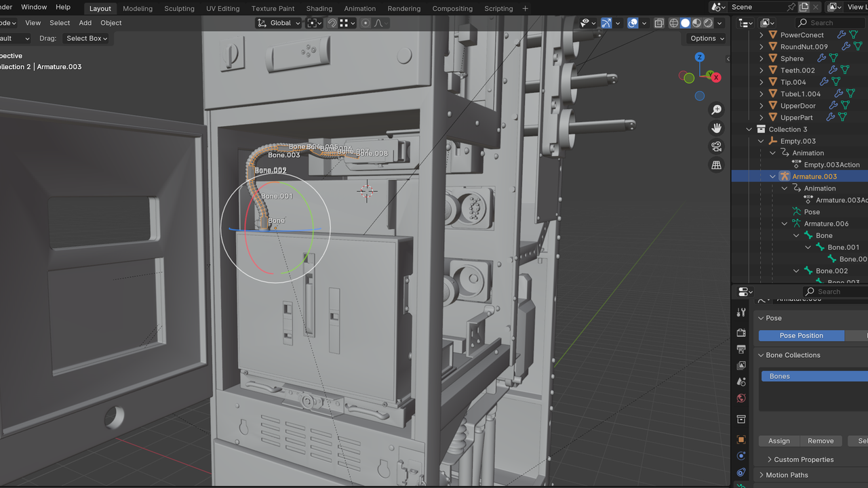Open the Output Properties tab (printer icon)
Viewport: 868px width, 488px height.
pyautogui.click(x=741, y=349)
